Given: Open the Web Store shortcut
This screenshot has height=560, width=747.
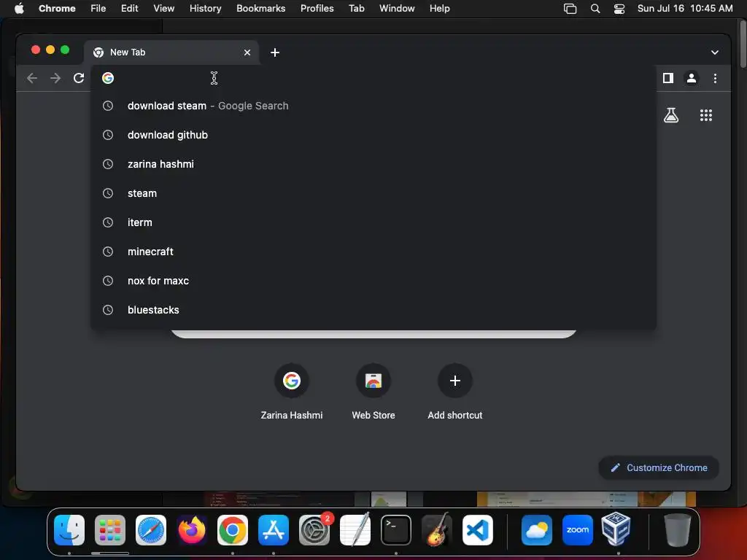Looking at the screenshot, I should pyautogui.click(x=373, y=392).
